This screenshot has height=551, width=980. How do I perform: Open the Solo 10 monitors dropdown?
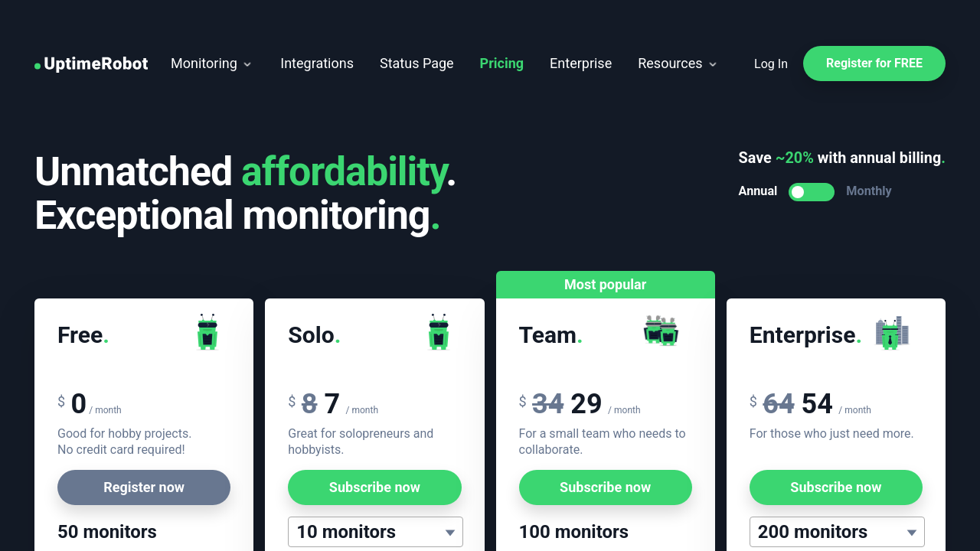pos(375,532)
